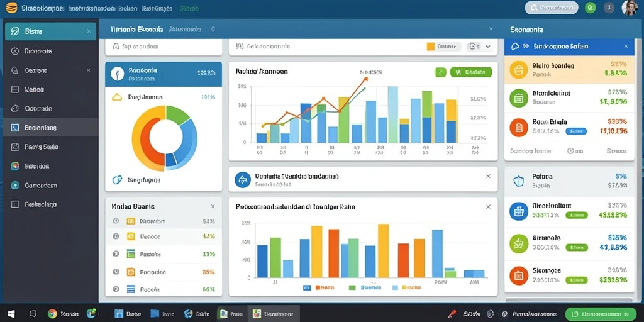Select the radio circle on the first list row
This screenshot has width=644, height=322.
pos(116,221)
